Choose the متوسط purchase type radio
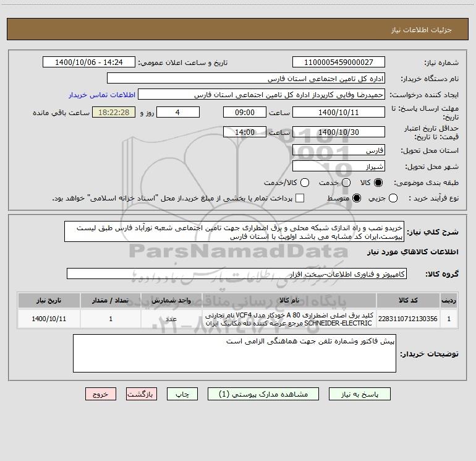 [357, 198]
